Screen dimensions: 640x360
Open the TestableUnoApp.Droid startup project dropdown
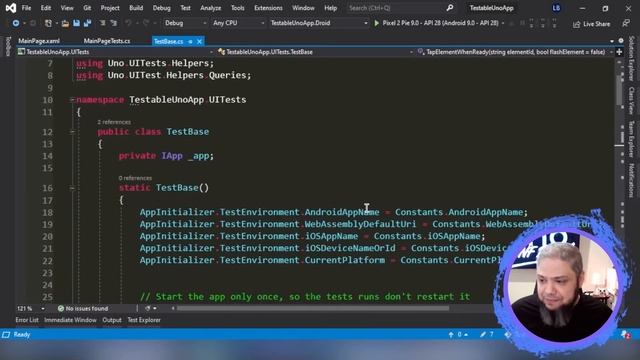[319, 23]
